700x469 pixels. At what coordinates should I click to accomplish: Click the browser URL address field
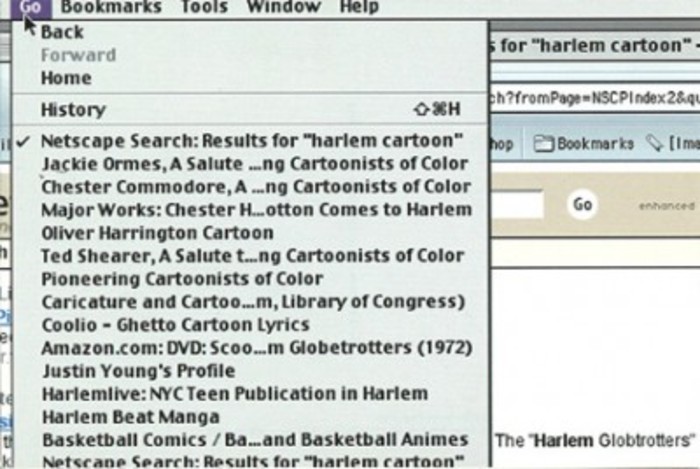pos(595,98)
